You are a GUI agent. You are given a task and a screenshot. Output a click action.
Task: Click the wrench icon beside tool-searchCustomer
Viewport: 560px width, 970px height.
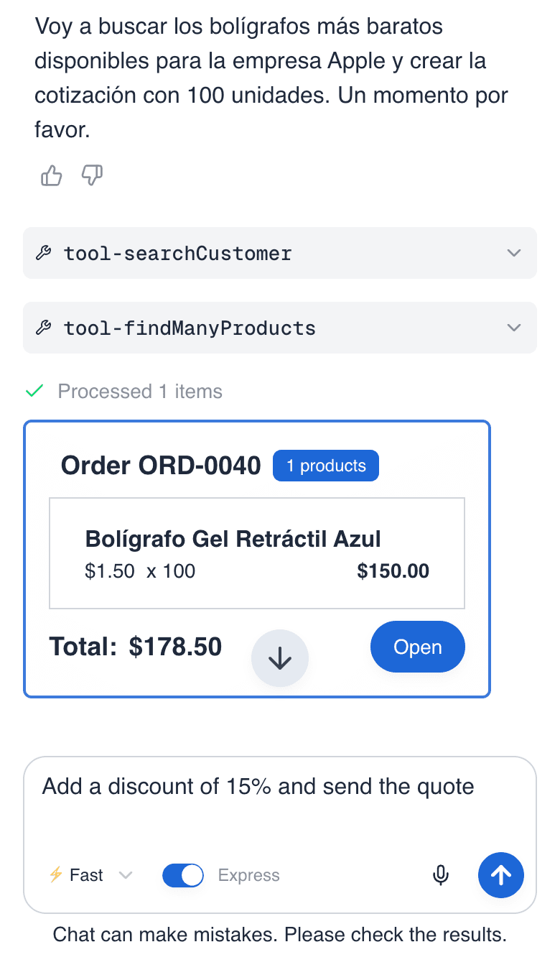[x=45, y=253]
